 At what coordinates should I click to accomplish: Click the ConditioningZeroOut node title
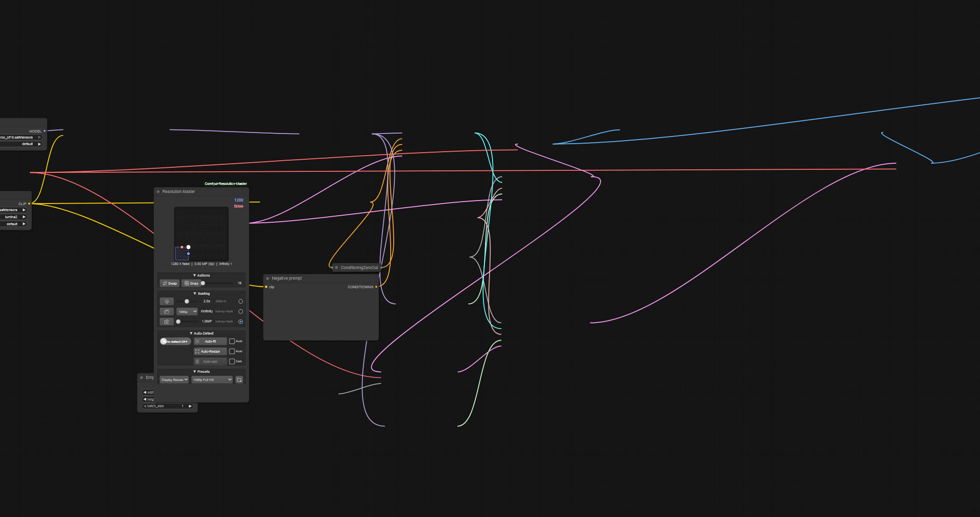click(x=359, y=268)
